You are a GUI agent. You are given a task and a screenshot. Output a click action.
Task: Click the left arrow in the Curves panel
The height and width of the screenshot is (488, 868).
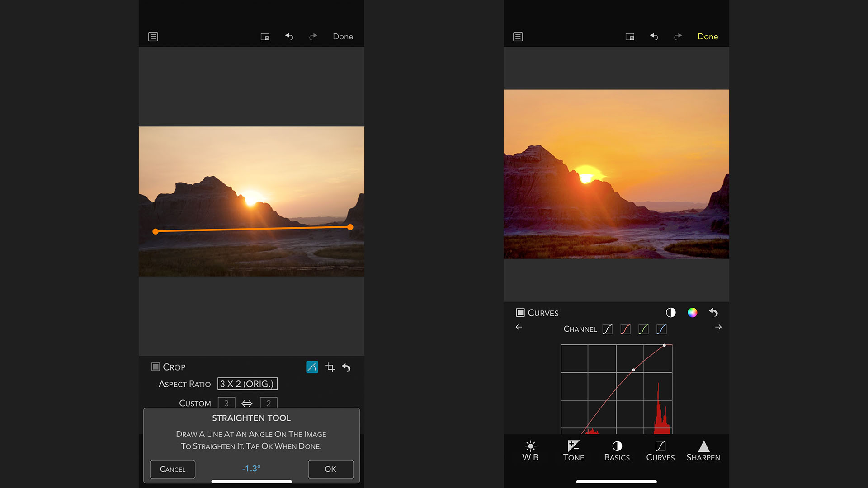[x=519, y=327]
